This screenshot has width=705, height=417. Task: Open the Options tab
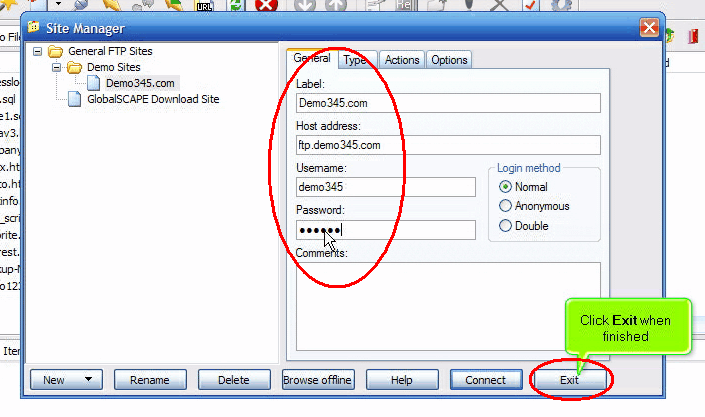(449, 60)
